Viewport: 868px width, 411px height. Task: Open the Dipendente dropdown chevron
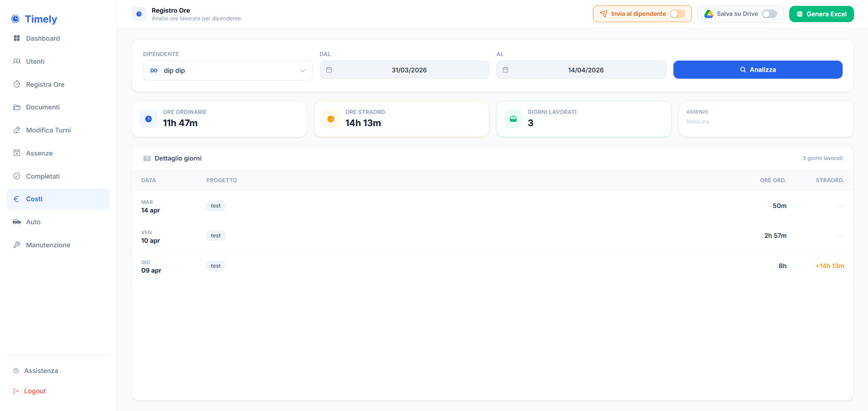(302, 71)
